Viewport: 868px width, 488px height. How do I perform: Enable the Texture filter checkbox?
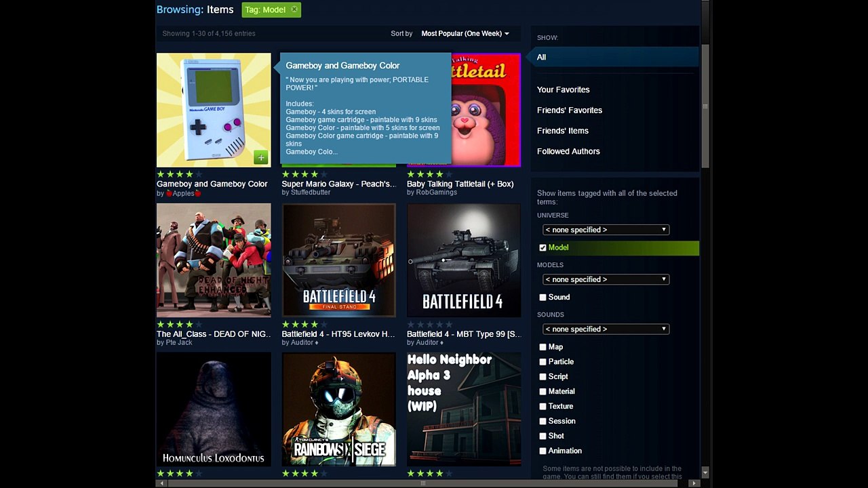point(542,407)
